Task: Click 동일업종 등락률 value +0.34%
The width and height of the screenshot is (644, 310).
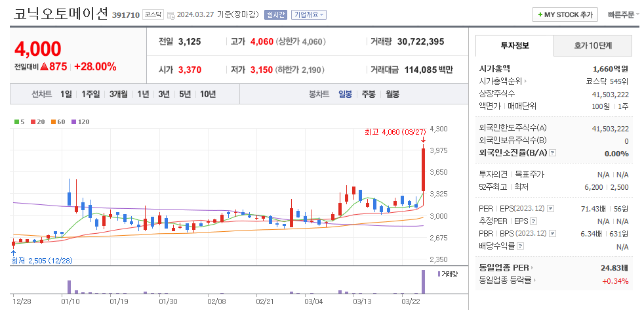Action: point(615,281)
